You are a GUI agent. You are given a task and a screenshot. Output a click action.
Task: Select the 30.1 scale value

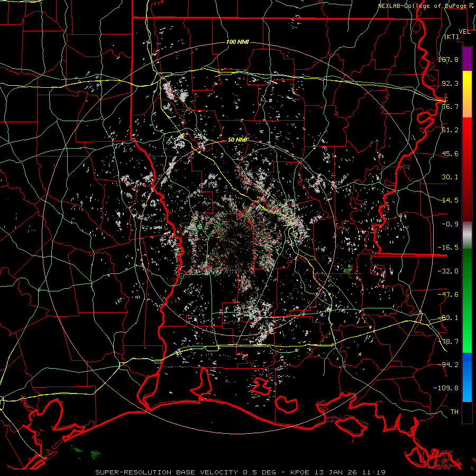450,177
